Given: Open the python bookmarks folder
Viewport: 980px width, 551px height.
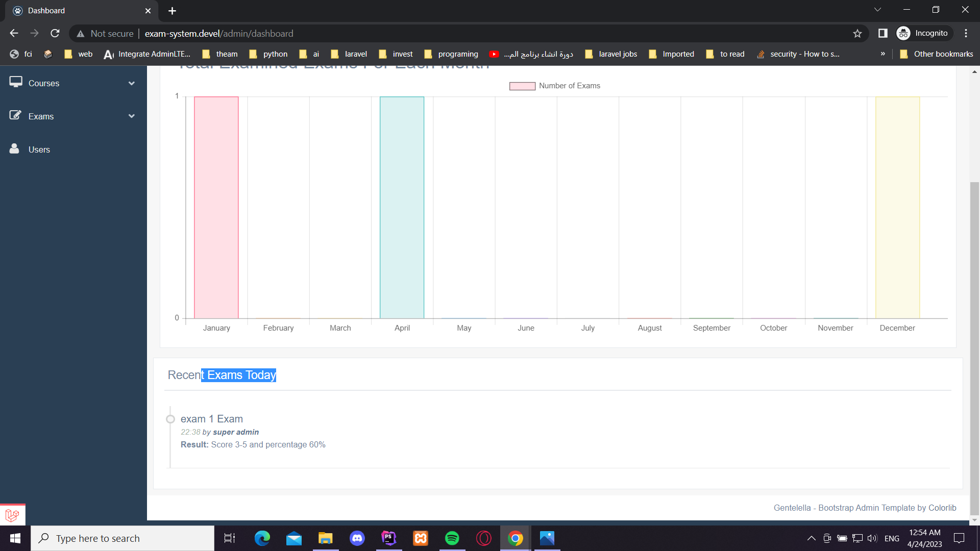Looking at the screenshot, I should pyautogui.click(x=268, y=54).
